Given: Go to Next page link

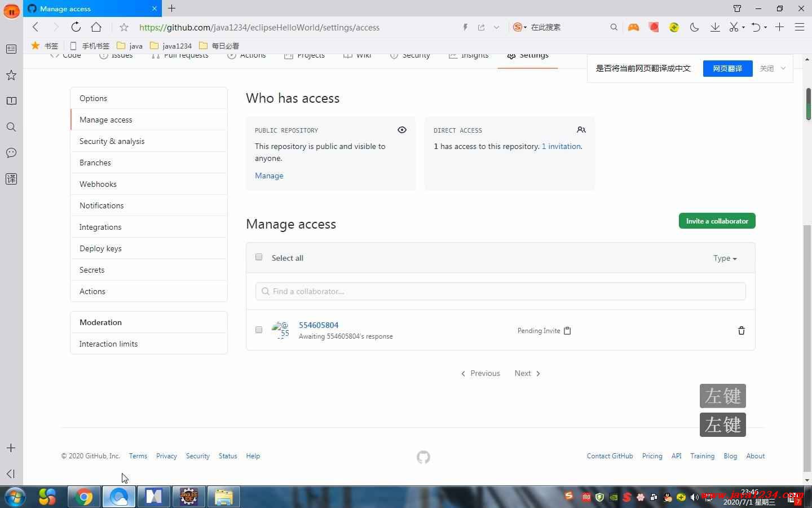Looking at the screenshot, I should (527, 373).
